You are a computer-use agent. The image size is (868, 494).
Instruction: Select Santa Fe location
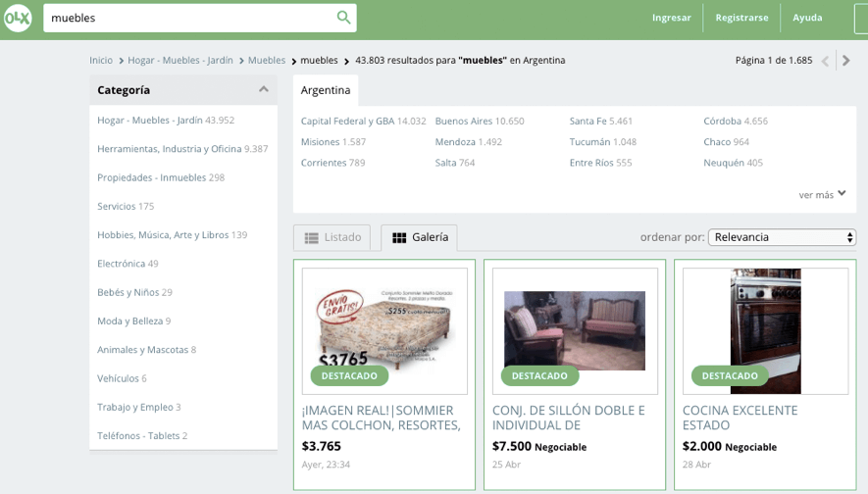tap(600, 122)
